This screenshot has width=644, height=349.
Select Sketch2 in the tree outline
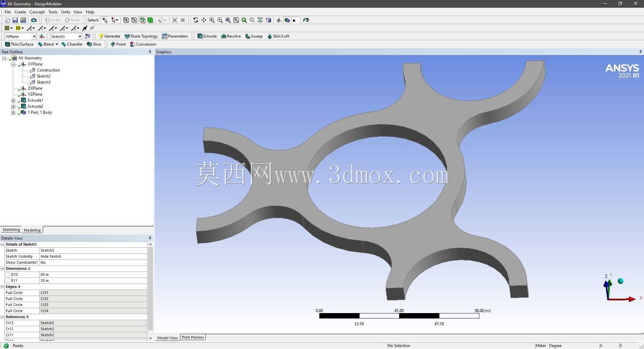pos(44,76)
